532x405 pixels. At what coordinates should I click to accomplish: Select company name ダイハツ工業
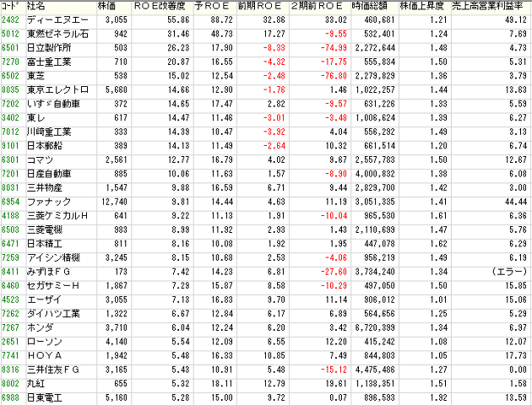click(x=53, y=314)
